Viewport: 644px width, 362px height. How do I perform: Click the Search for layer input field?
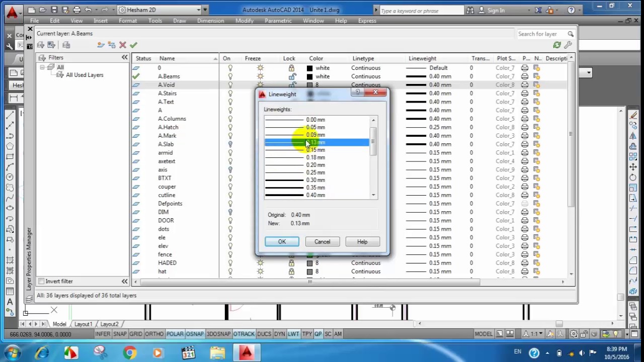coord(541,34)
